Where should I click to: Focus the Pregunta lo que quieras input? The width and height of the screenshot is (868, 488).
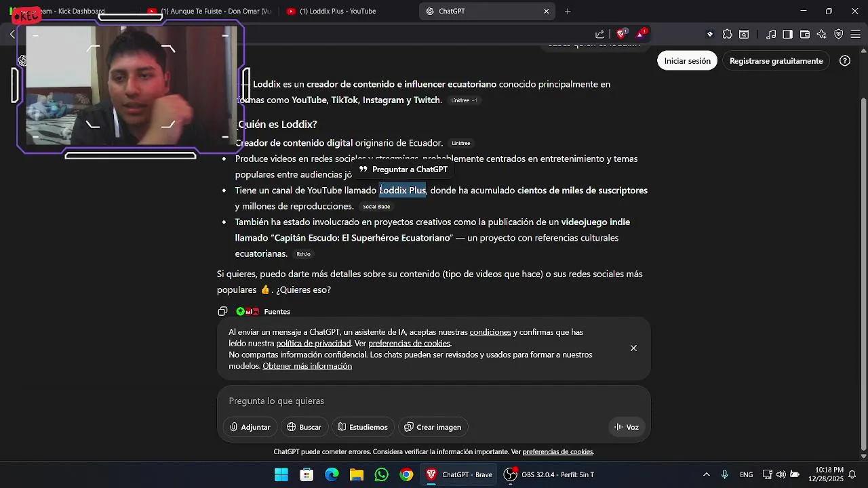(433, 401)
